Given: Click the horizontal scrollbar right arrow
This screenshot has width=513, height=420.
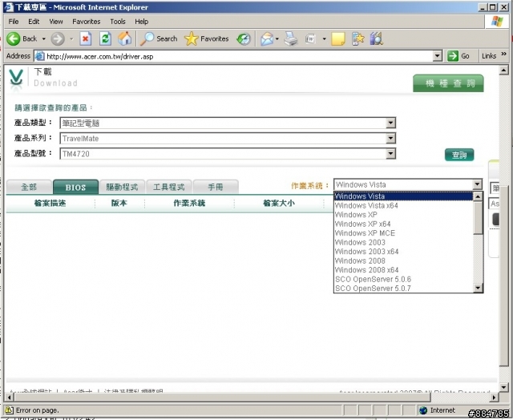Looking at the screenshot, I should [495, 398].
